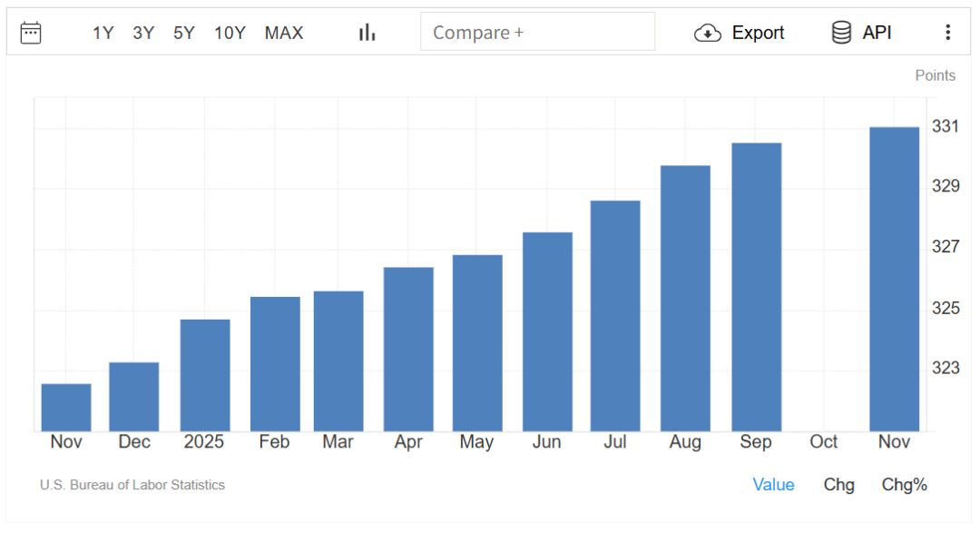Click the U.S. Bureau of Labor Statistics source
The height and width of the screenshot is (533, 980).
(132, 485)
